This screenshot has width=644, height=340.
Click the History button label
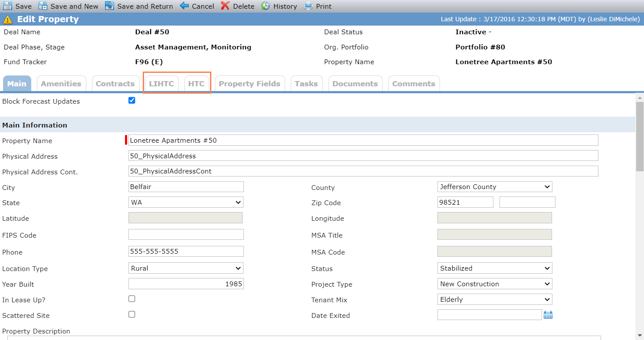[x=285, y=7]
